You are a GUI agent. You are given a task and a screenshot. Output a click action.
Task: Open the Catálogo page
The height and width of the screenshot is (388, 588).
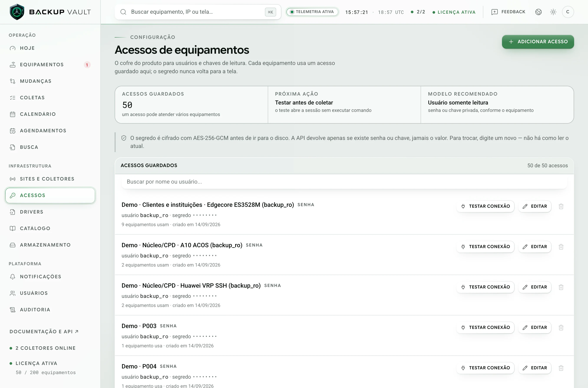[x=50, y=228]
